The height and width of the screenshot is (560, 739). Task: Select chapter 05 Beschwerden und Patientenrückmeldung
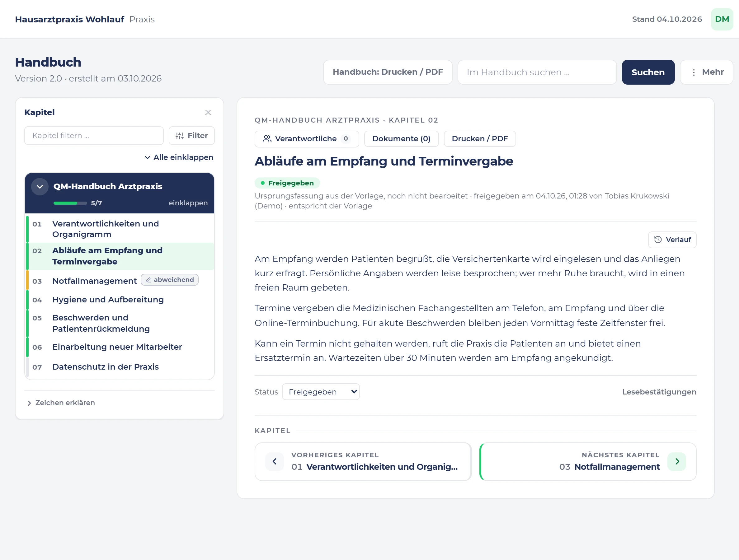[120, 323]
